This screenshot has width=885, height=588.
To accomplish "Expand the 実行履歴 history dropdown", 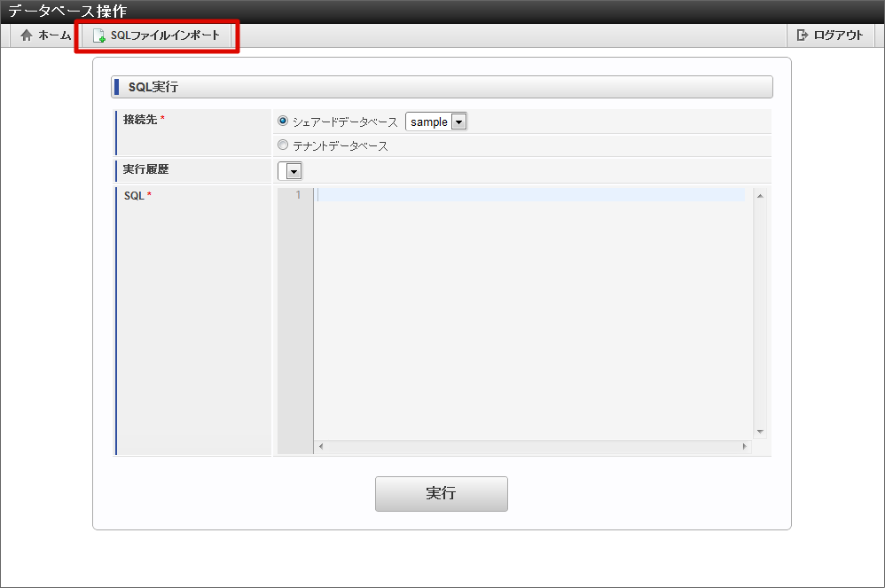I will 290,170.
